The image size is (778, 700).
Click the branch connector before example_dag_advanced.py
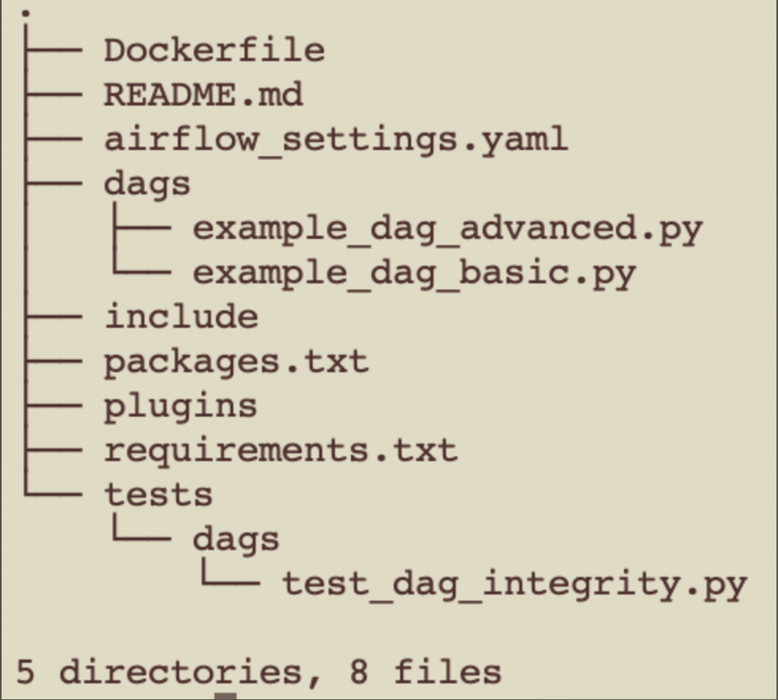pyautogui.click(x=141, y=229)
